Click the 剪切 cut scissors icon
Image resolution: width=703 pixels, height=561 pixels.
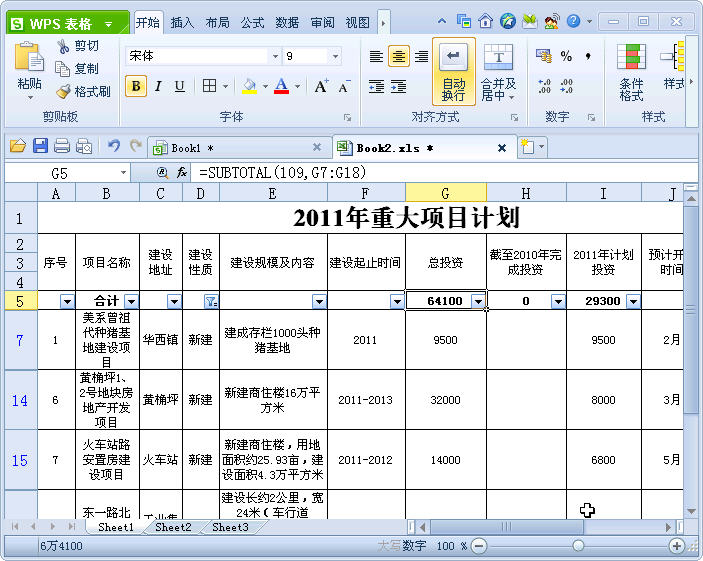pyautogui.click(x=63, y=46)
